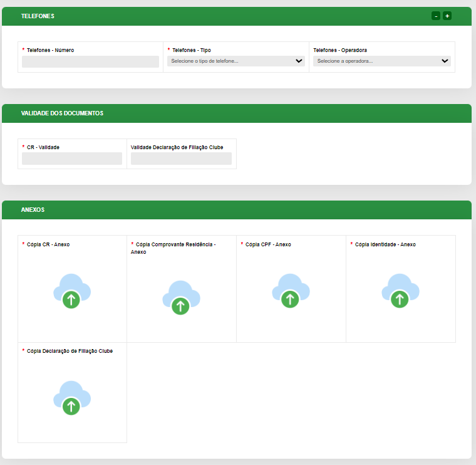
Task: Click the CR - Validade date field
Action: tap(72, 159)
